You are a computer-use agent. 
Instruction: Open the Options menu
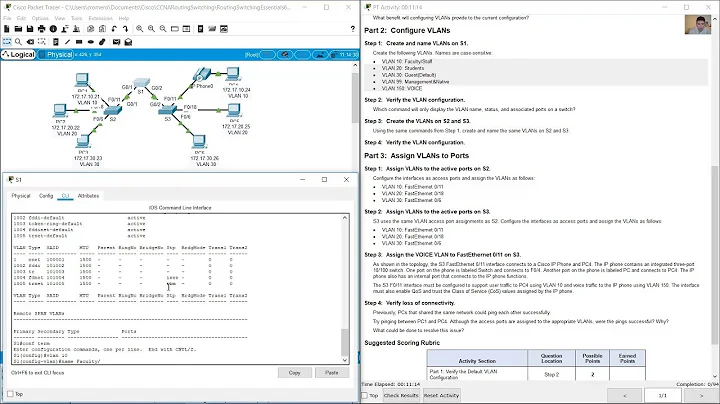tap(40, 18)
